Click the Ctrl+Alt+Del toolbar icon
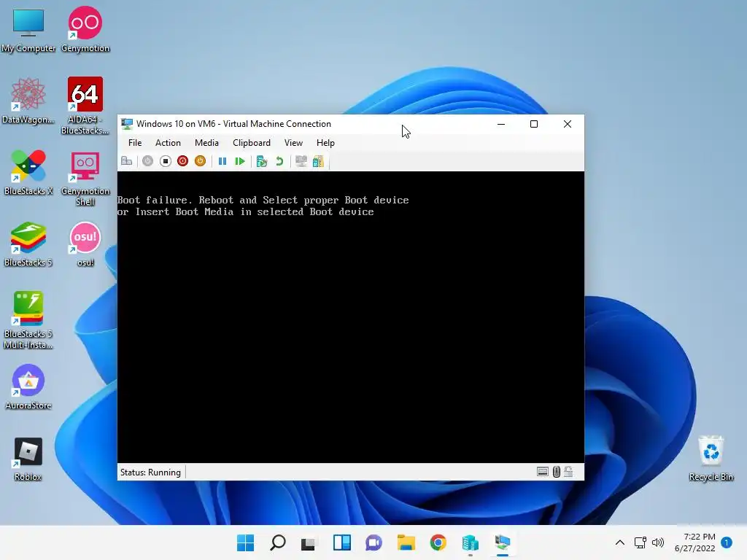This screenshot has height=560, width=747. pos(127,161)
